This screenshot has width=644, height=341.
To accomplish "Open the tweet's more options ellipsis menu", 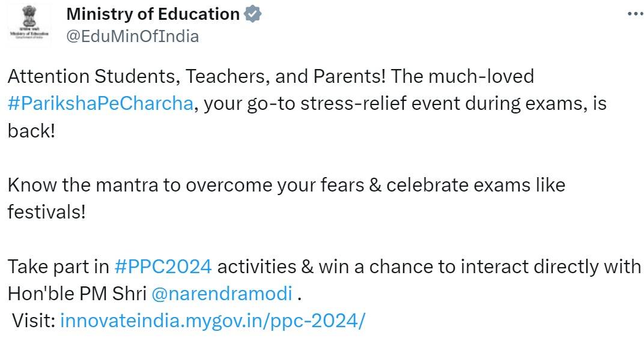I will click(x=634, y=14).
